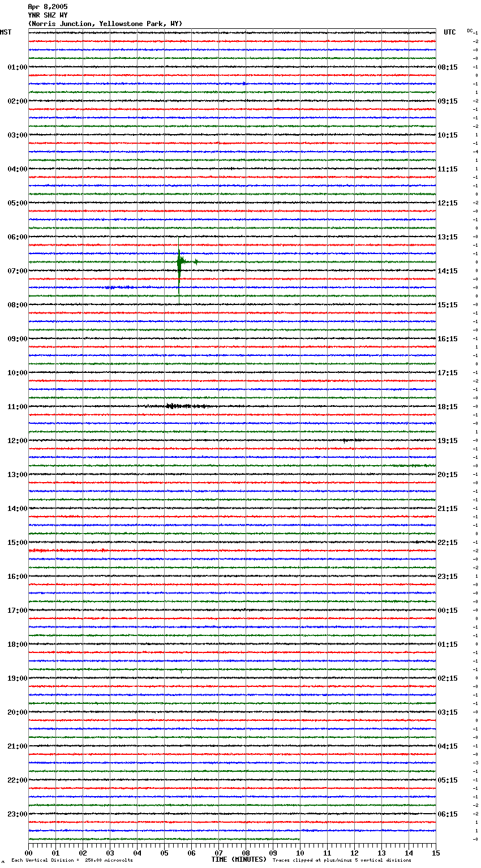This screenshot has width=481, height=868.
Task: Click the MST '11:00' row label
Action: tap(17, 407)
